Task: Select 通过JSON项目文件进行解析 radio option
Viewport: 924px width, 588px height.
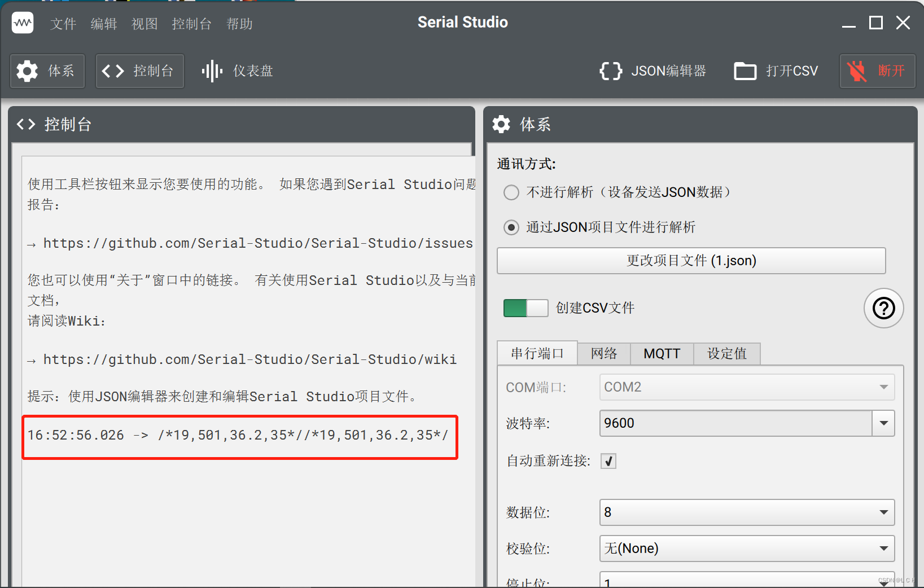Action: pyautogui.click(x=511, y=227)
